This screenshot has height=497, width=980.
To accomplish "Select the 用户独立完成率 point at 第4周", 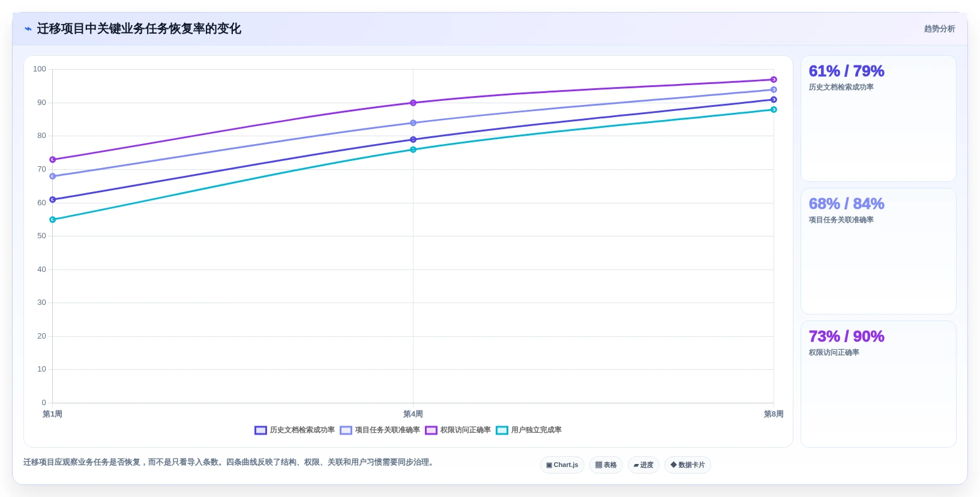I will (x=413, y=149).
